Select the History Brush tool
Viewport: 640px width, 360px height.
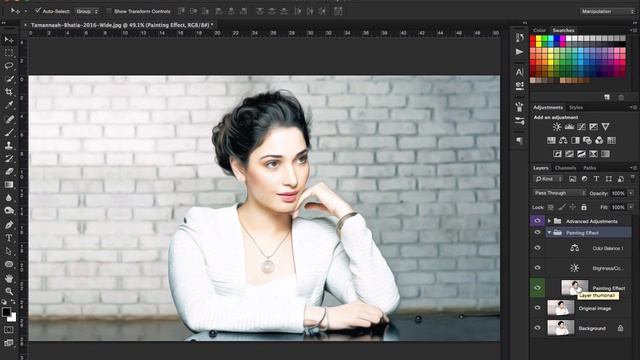9,158
